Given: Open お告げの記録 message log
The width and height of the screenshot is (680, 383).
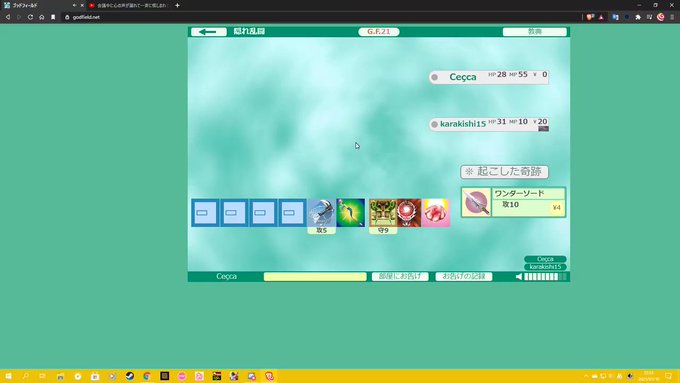Looking at the screenshot, I should tap(464, 277).
